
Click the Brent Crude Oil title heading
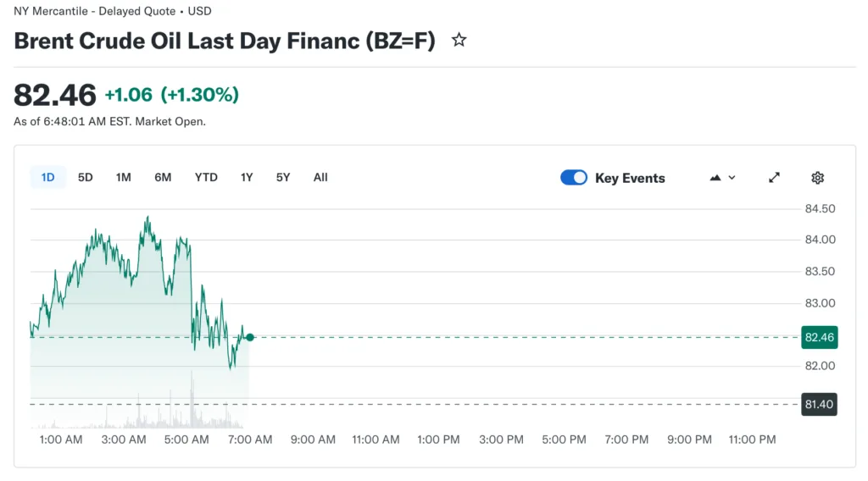225,40
